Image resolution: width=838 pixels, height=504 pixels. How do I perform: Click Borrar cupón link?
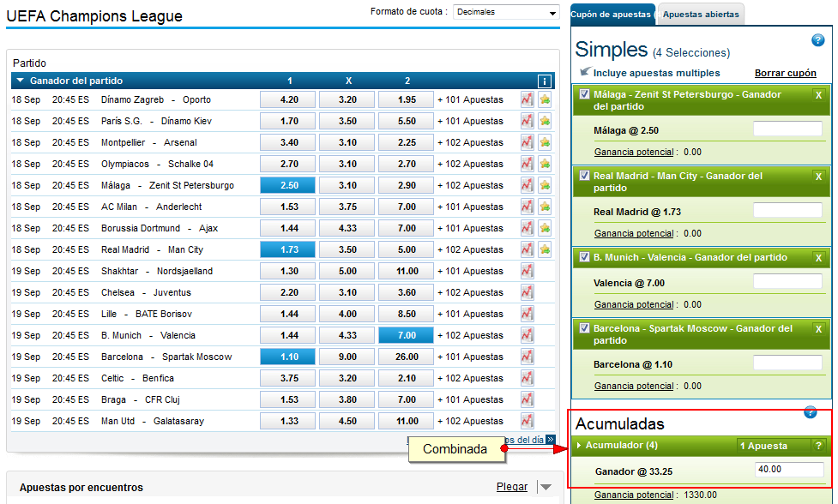point(785,73)
